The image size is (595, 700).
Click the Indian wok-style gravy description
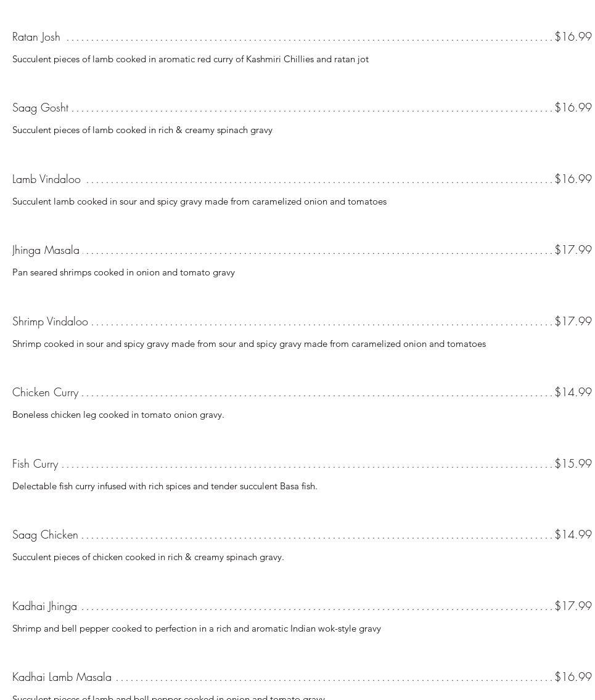(197, 629)
